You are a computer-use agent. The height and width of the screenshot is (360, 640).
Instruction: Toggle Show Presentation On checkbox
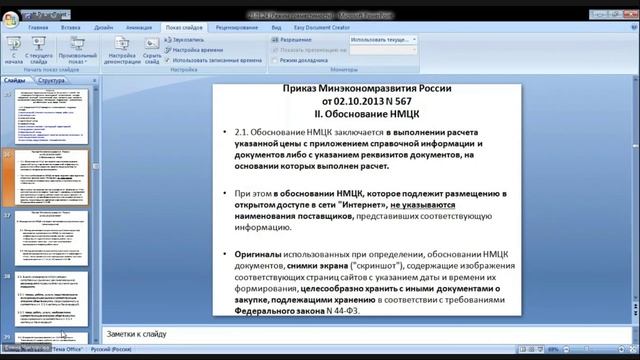pyautogui.click(x=275, y=50)
